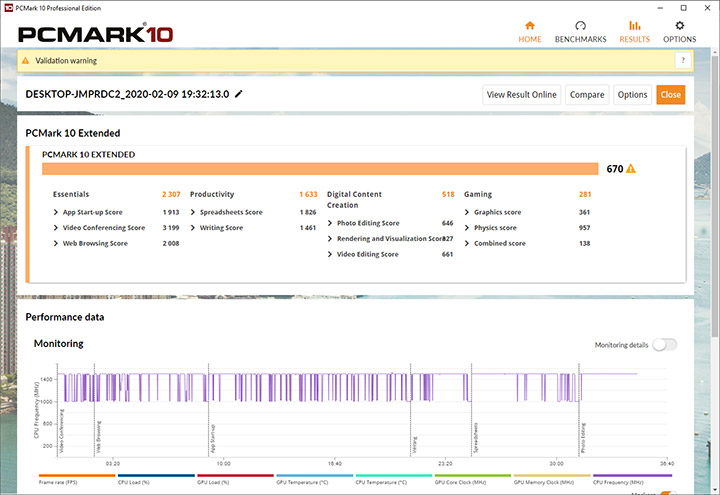Screen dimensions: 720x495
Task: Click the Validation warning banner text
Action: click(x=66, y=61)
